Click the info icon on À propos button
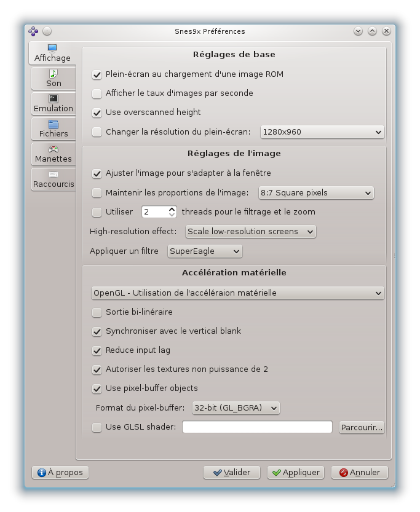 [x=41, y=473]
